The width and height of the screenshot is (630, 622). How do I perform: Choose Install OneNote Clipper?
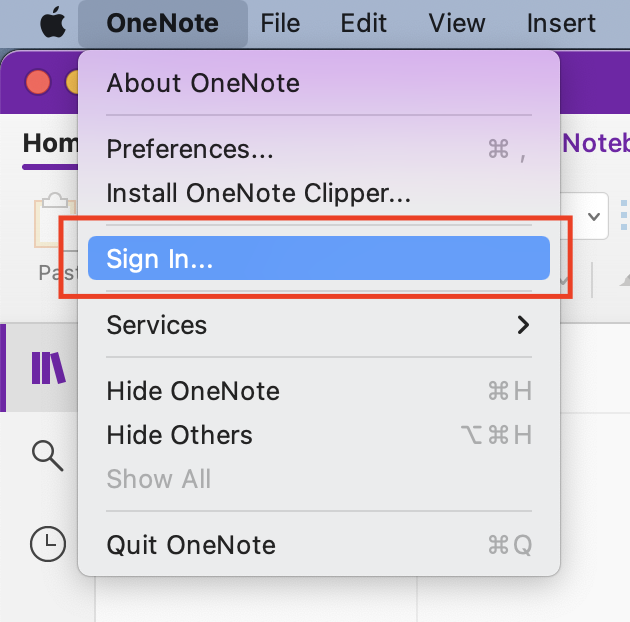point(258,191)
